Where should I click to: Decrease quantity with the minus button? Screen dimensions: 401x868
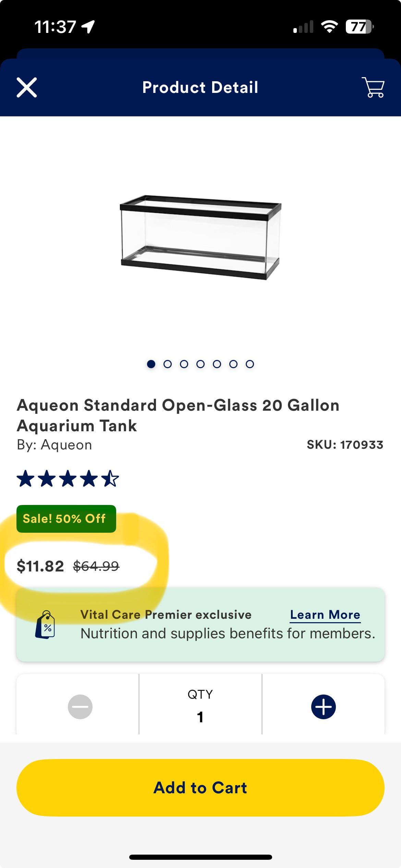tap(80, 707)
